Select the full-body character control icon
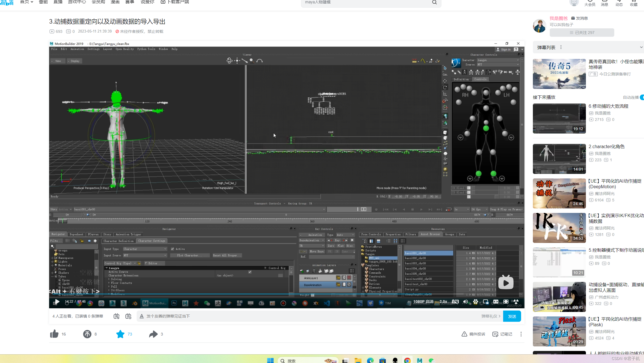644x363 pixels. pyautogui.click(x=464, y=72)
